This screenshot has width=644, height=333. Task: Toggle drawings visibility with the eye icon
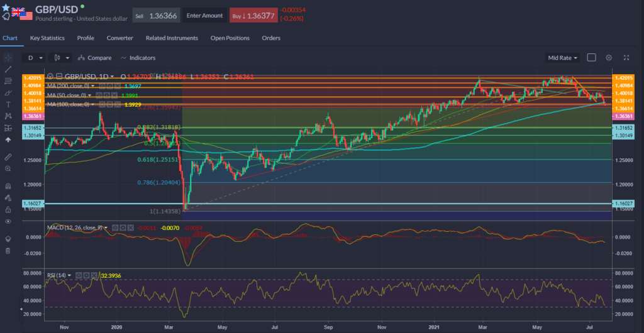pyautogui.click(x=8, y=221)
